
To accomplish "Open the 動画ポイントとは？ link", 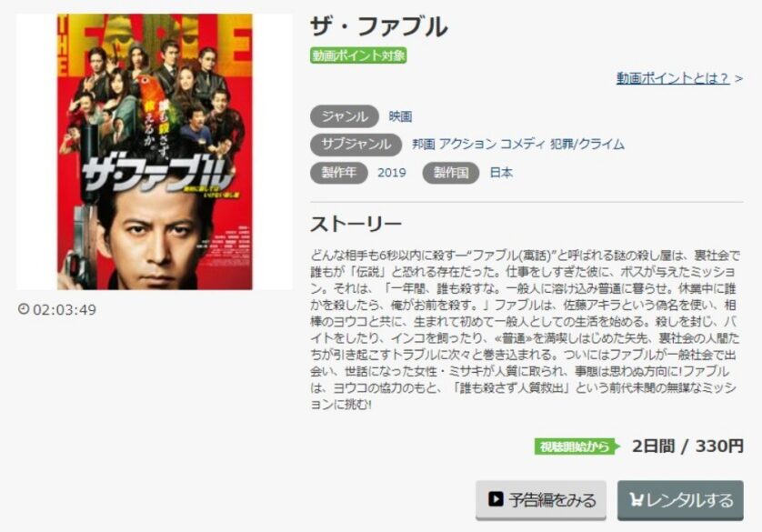I will (x=673, y=78).
